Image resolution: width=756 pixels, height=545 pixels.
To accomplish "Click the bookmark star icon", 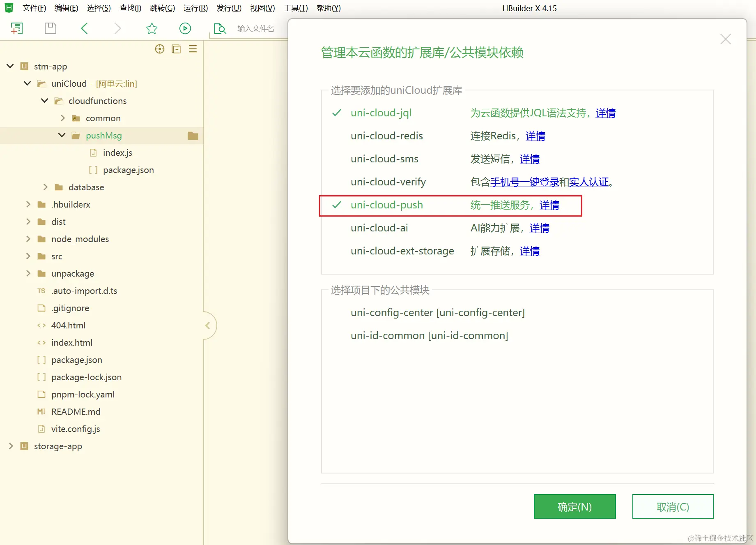I will 152,28.
